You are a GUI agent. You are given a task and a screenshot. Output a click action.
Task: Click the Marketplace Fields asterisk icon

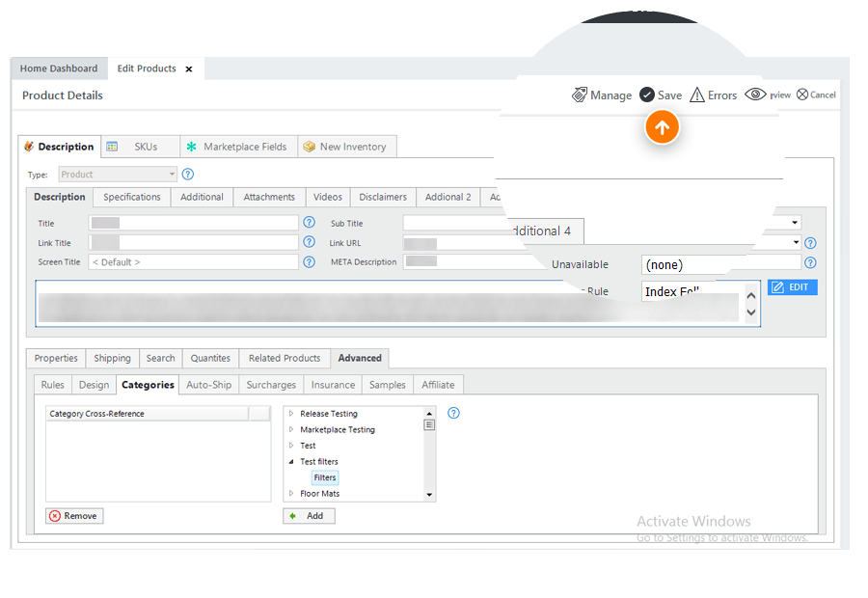click(192, 147)
